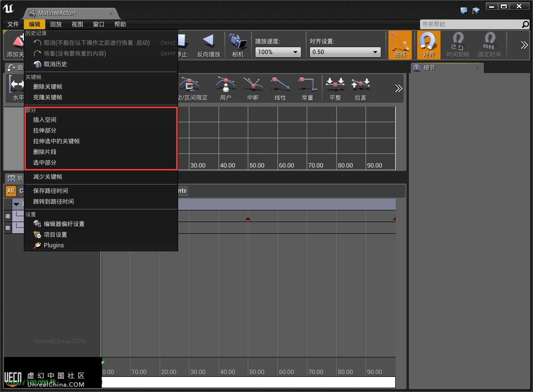Open the 对齐设置 0.50 dropdown
Screen dimensions: 533x392
[345, 52]
